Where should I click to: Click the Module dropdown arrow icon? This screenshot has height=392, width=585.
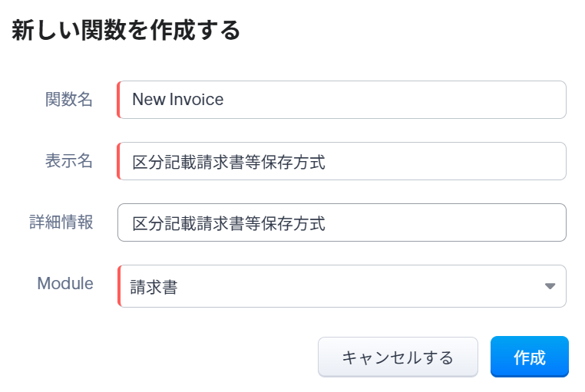(x=550, y=286)
